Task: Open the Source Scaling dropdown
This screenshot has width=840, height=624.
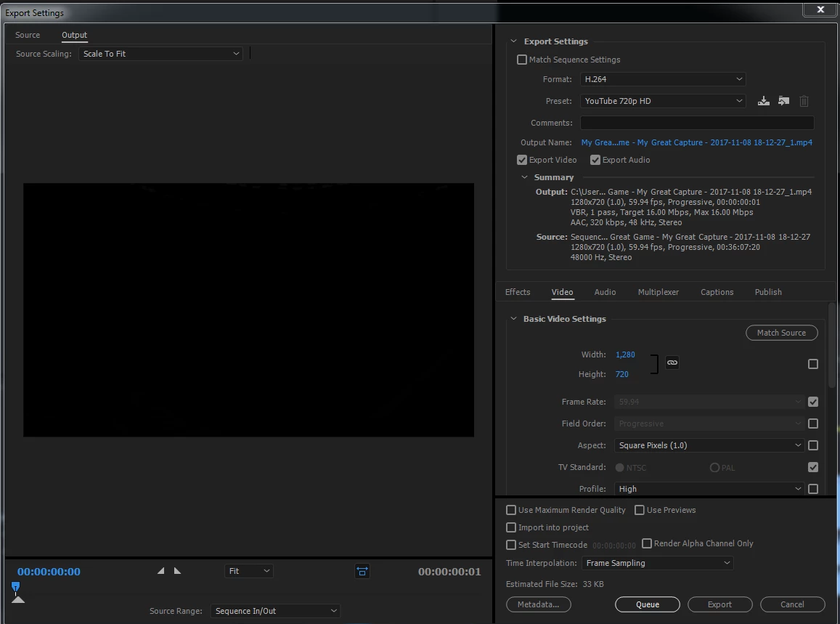Action: point(160,54)
